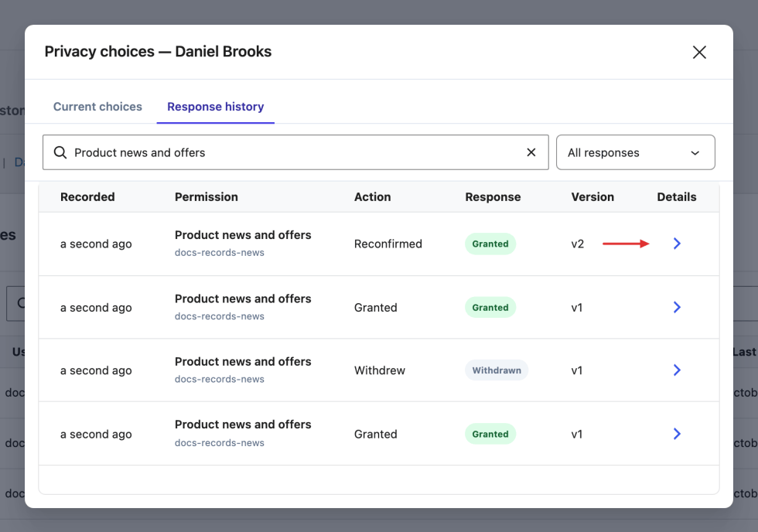Click the dialog title Privacy choices — Daniel Brooks
The width and height of the screenshot is (758, 532).
(x=158, y=51)
